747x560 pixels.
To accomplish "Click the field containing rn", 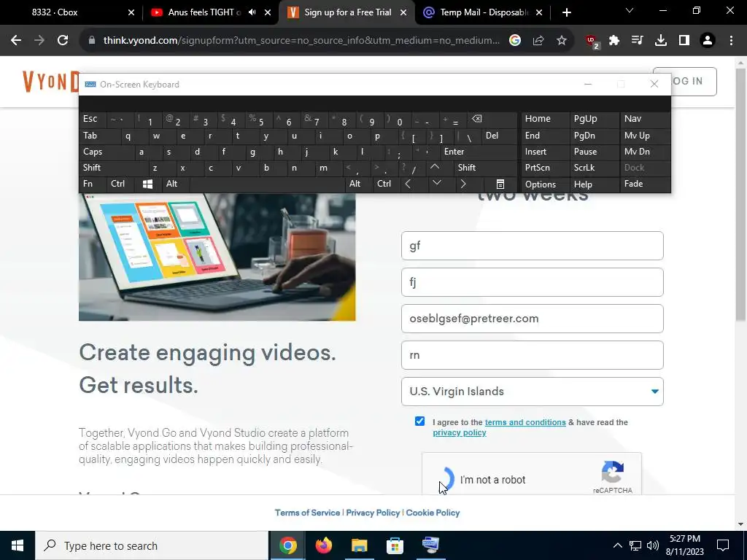I will (532, 355).
